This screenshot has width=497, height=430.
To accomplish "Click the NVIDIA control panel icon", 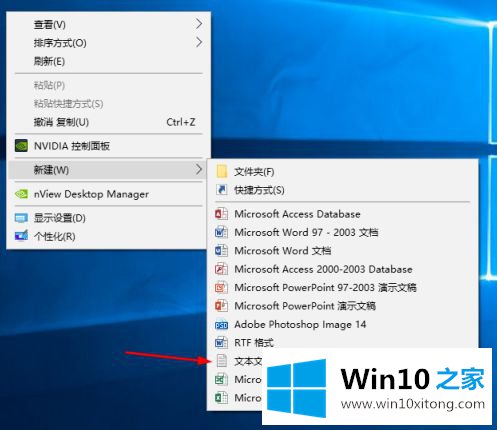I will point(21,146).
